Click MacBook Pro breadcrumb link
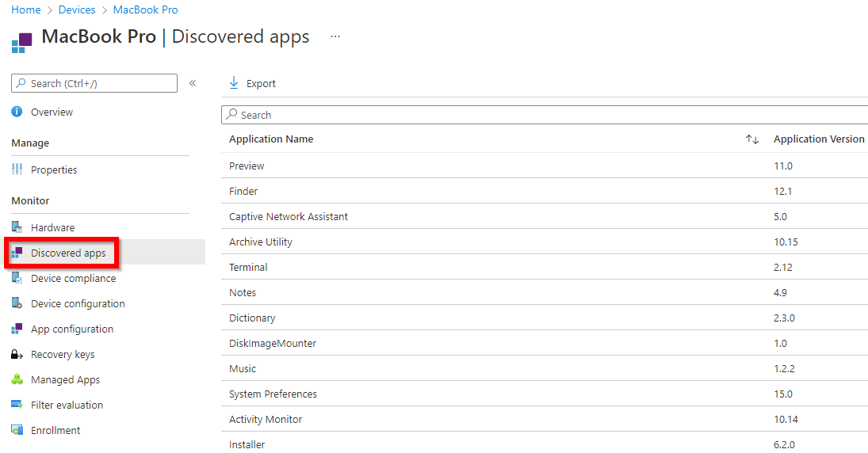 (x=146, y=10)
